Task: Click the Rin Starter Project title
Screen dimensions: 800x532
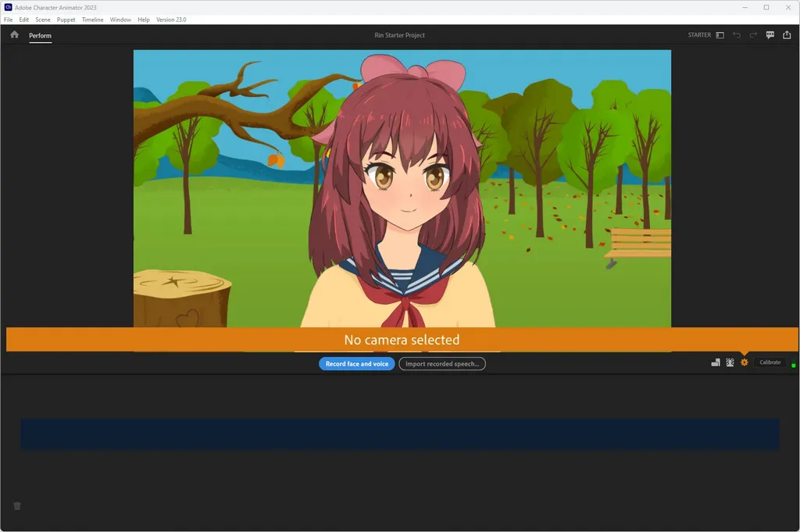Action: pyautogui.click(x=399, y=35)
